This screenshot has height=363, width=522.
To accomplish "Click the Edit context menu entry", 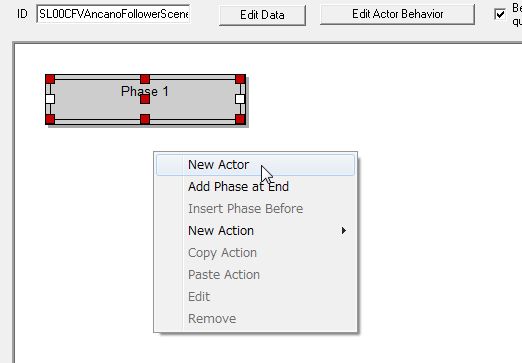I will pos(255,297).
